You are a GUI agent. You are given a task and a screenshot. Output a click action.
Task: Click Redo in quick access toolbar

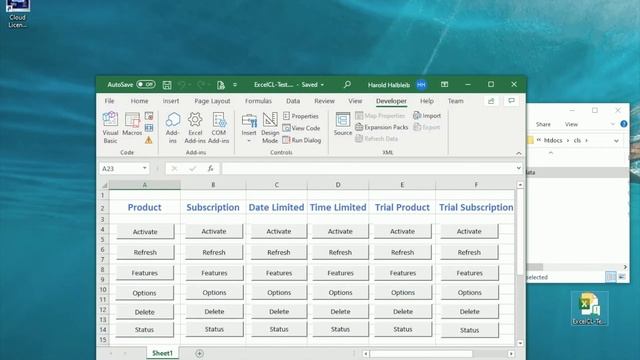click(201, 85)
